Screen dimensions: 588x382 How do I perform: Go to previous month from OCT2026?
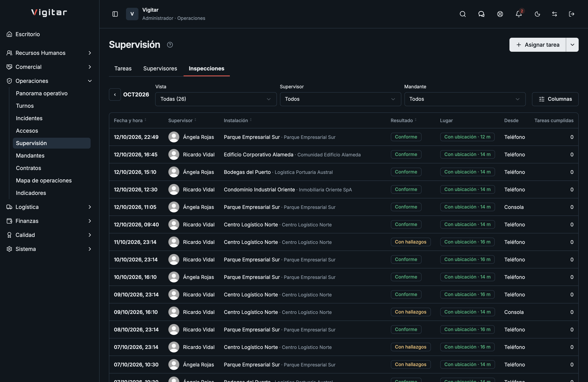[115, 94]
